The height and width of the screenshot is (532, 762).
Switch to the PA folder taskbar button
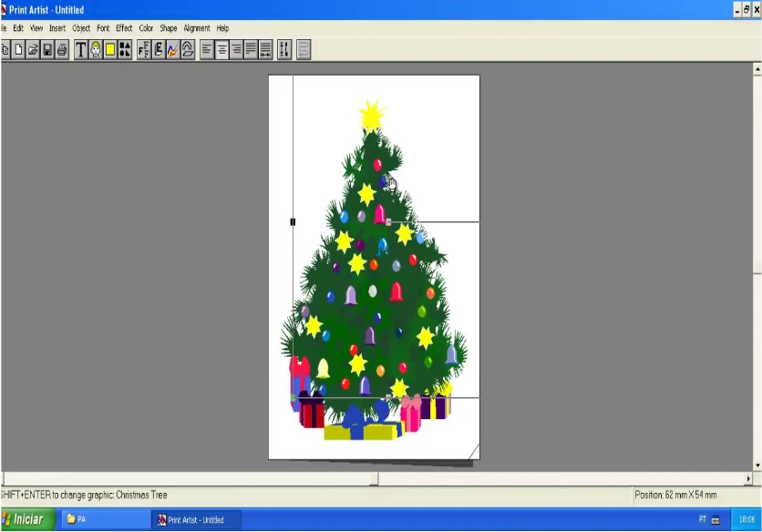pyautogui.click(x=104, y=519)
